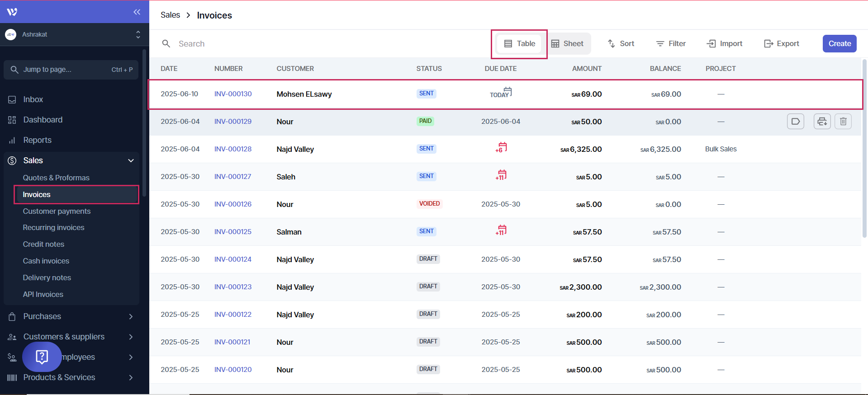Collapse the sidebar with double-chevron icon
This screenshot has height=395, width=868.
[x=137, y=12]
